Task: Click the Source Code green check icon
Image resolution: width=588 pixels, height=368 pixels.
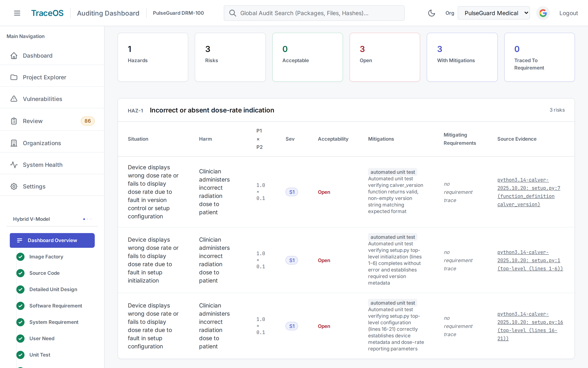Action: pyautogui.click(x=20, y=273)
